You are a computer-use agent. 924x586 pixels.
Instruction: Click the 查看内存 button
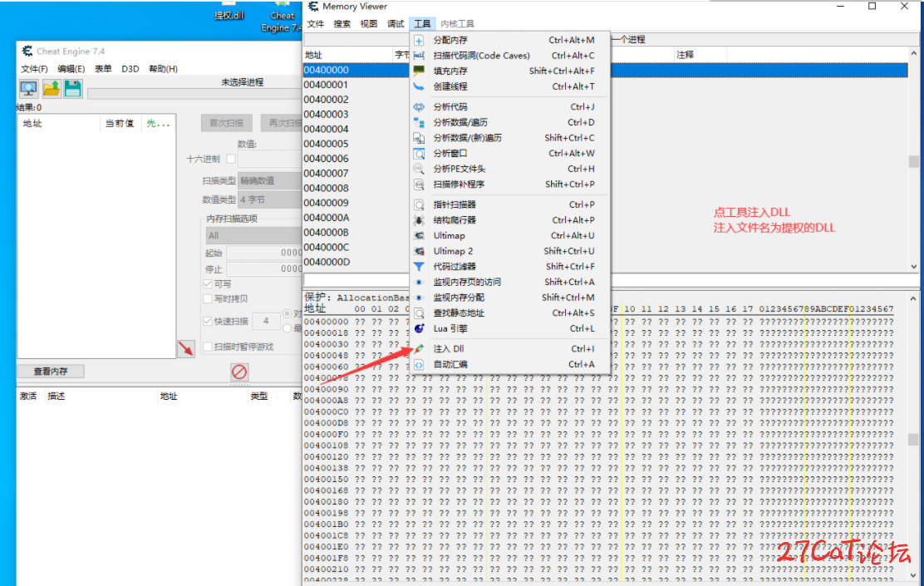coord(51,372)
